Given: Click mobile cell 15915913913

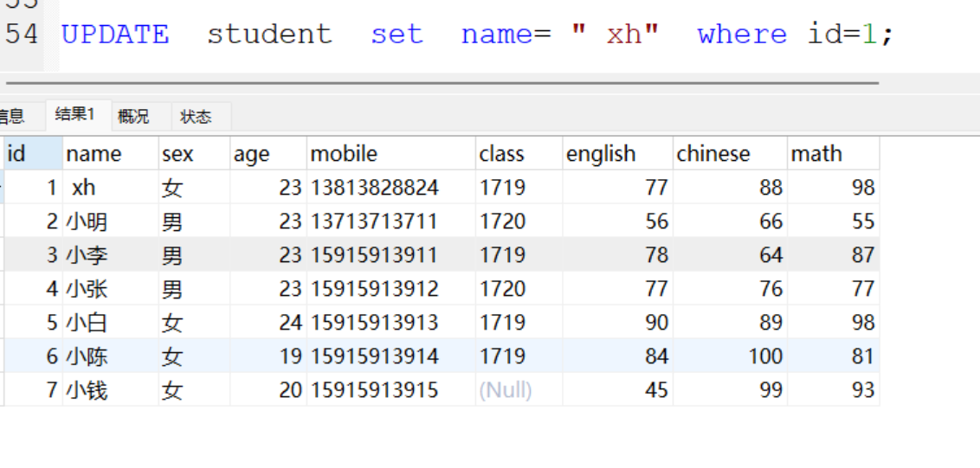Looking at the screenshot, I should pyautogui.click(x=391, y=323).
